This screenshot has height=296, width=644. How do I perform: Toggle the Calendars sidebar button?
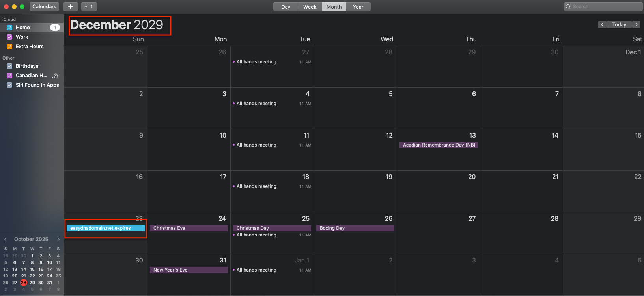44,7
